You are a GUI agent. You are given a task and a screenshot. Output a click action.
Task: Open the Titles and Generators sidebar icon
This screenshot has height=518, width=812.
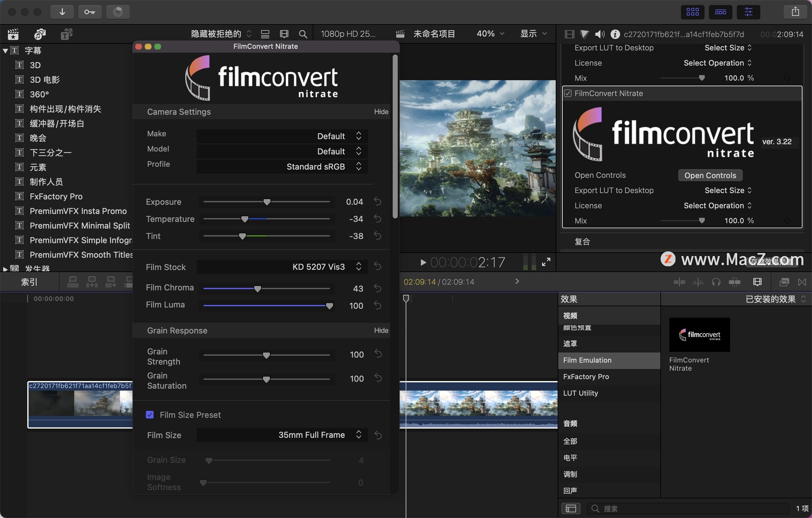tap(66, 34)
